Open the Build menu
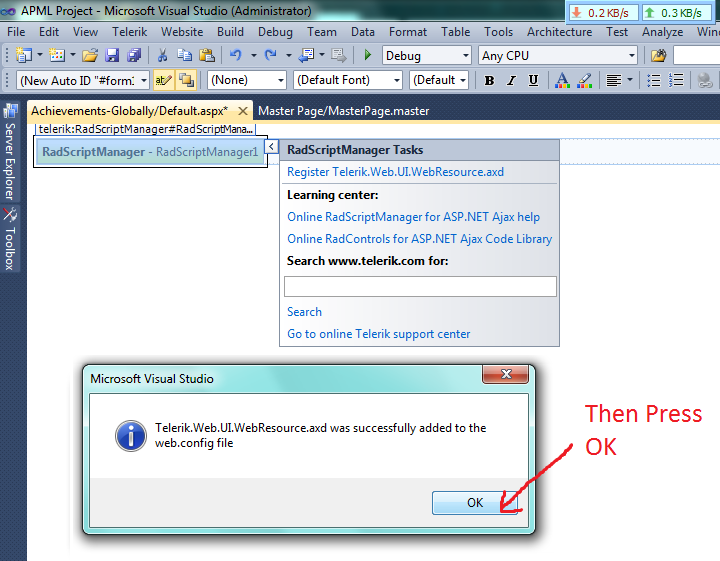The image size is (720, 561). click(230, 32)
